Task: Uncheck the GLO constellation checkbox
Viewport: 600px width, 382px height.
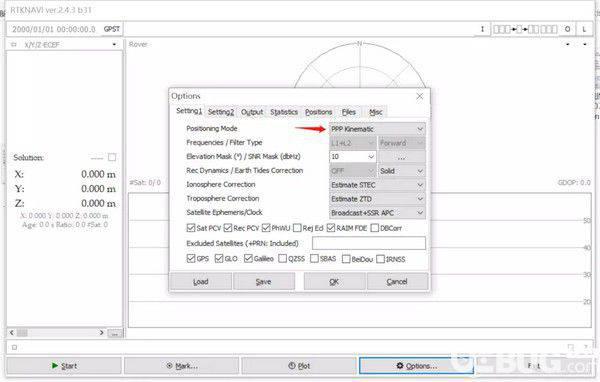Action: (x=219, y=259)
